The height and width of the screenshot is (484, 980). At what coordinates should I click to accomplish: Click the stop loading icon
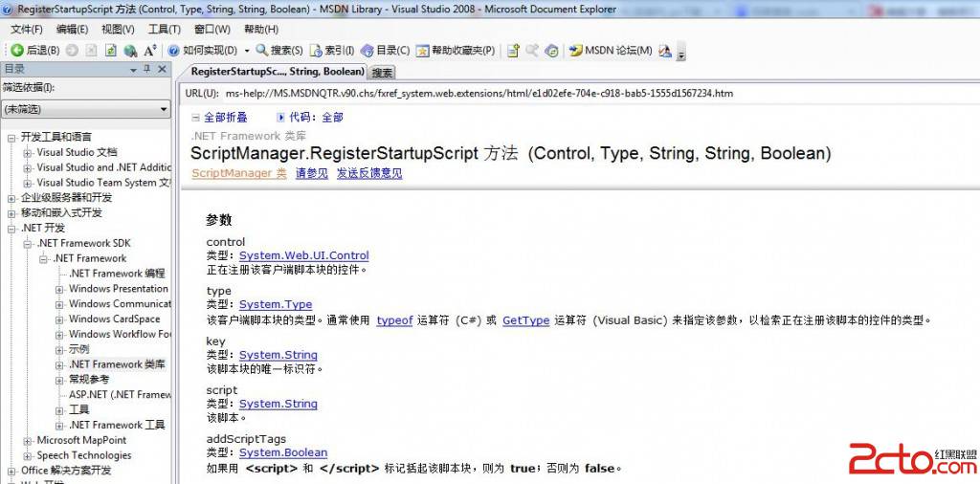91,51
